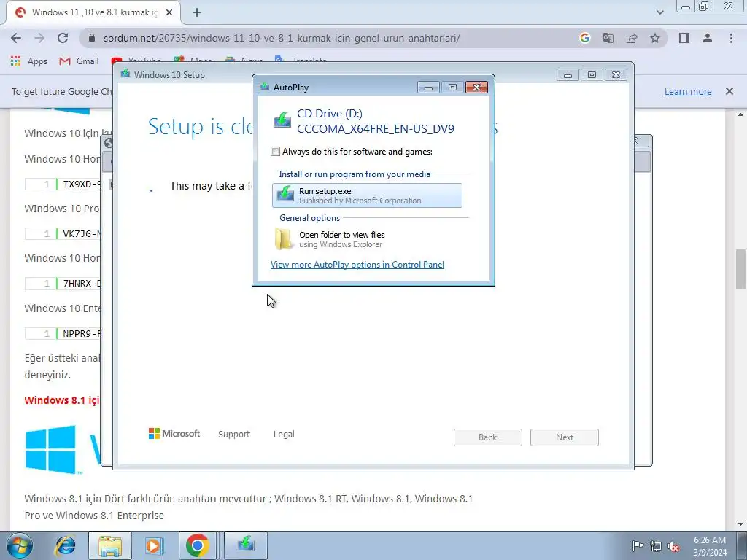The height and width of the screenshot is (560, 747).
Task: Open the Windows Start button
Action: pyautogui.click(x=19, y=545)
